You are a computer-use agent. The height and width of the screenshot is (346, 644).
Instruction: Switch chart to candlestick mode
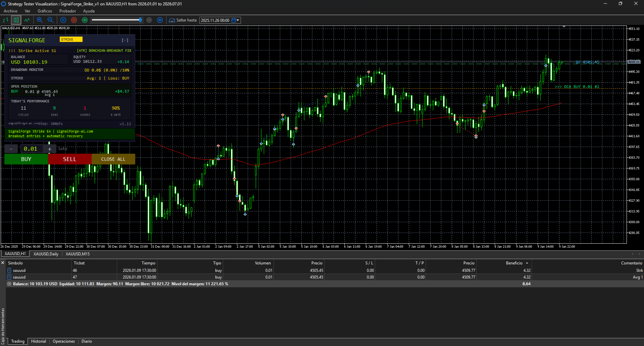point(16,20)
